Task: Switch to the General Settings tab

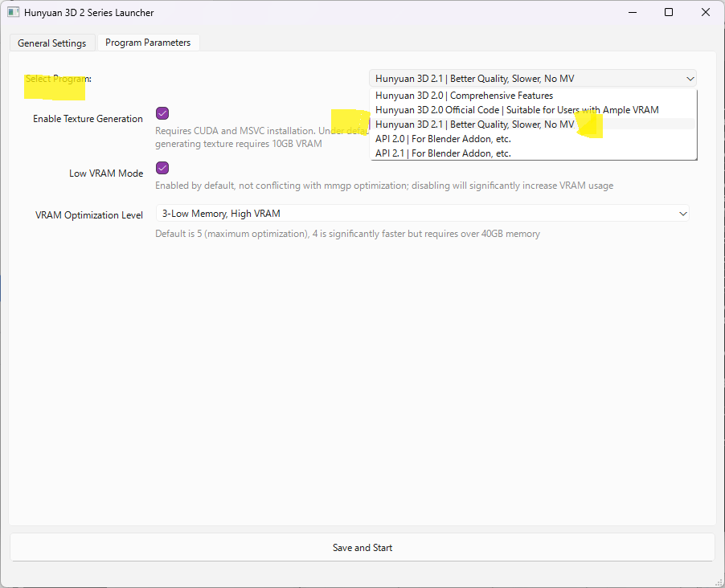Action: [52, 43]
